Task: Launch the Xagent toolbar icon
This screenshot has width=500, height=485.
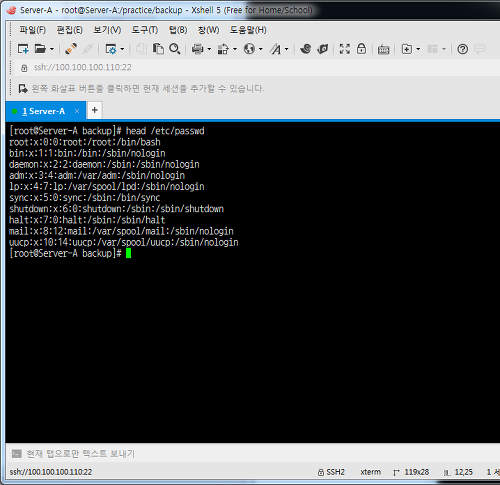Action: click(322, 49)
